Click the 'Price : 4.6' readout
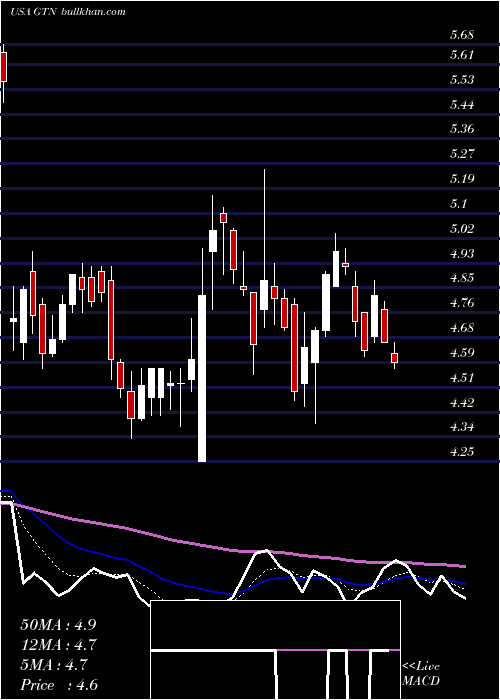The width and height of the screenshot is (500, 700). click(x=58, y=685)
